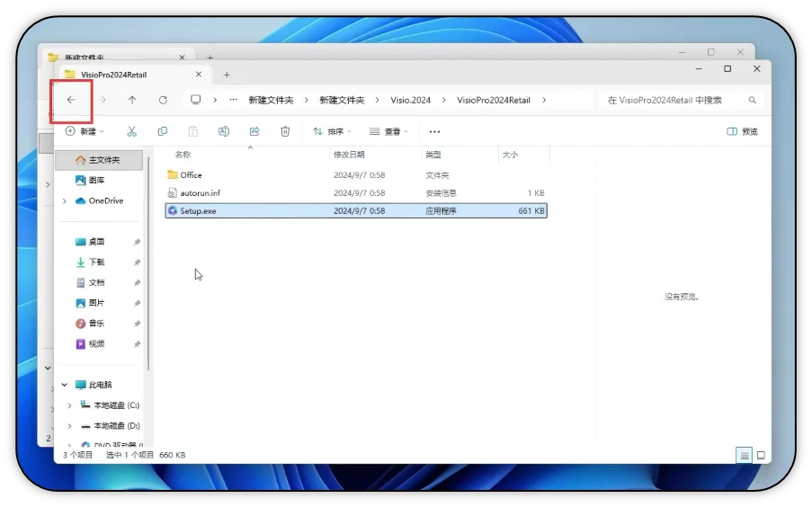Unpin 桌面 using its pin icon

pos(137,242)
